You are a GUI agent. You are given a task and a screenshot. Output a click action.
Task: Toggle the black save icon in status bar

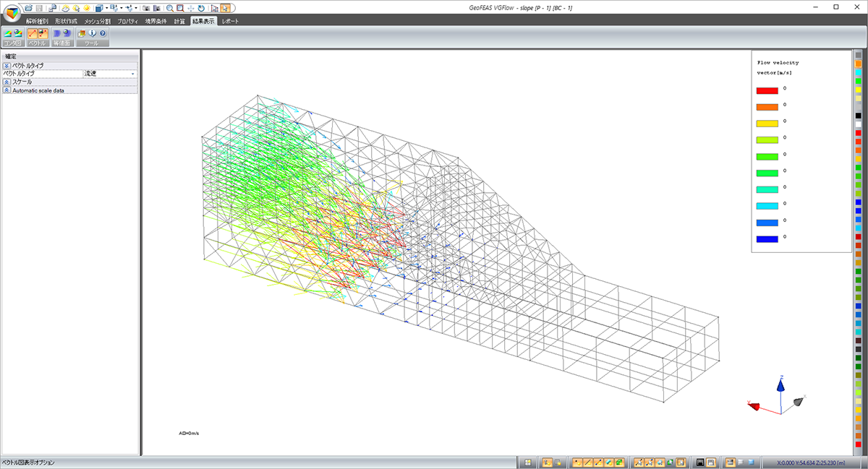tap(699, 462)
